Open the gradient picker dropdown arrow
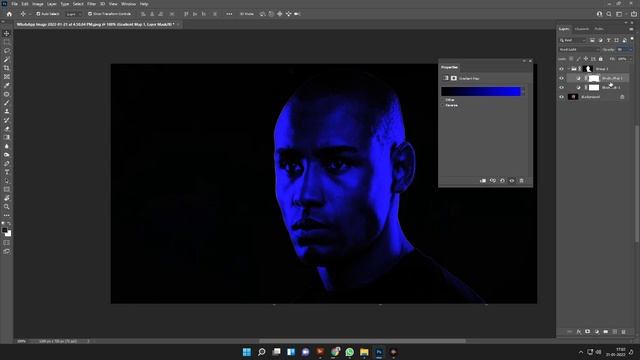Viewport: 640px width, 360px height. tap(524, 91)
